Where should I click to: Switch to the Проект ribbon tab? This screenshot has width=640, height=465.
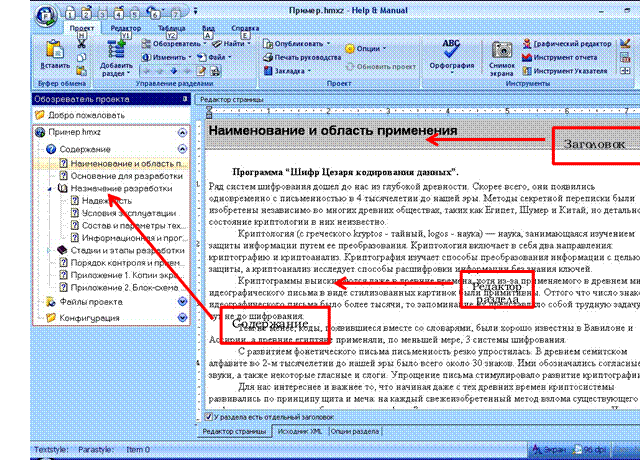[82, 28]
